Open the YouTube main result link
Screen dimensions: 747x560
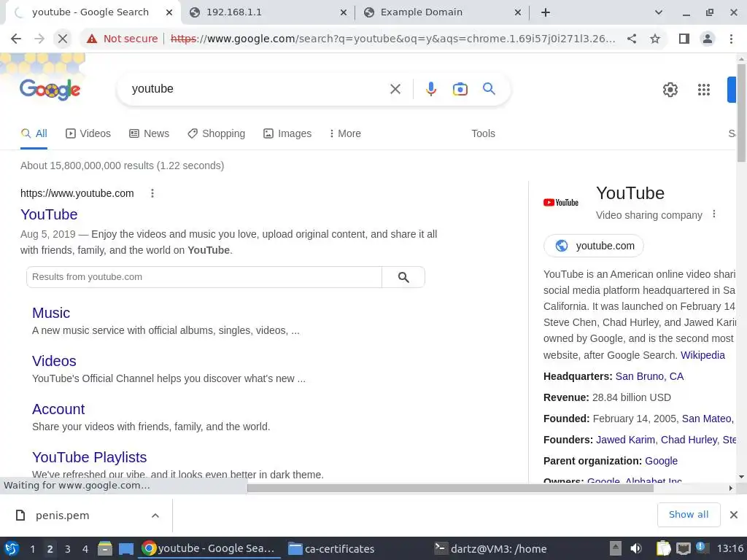49,214
